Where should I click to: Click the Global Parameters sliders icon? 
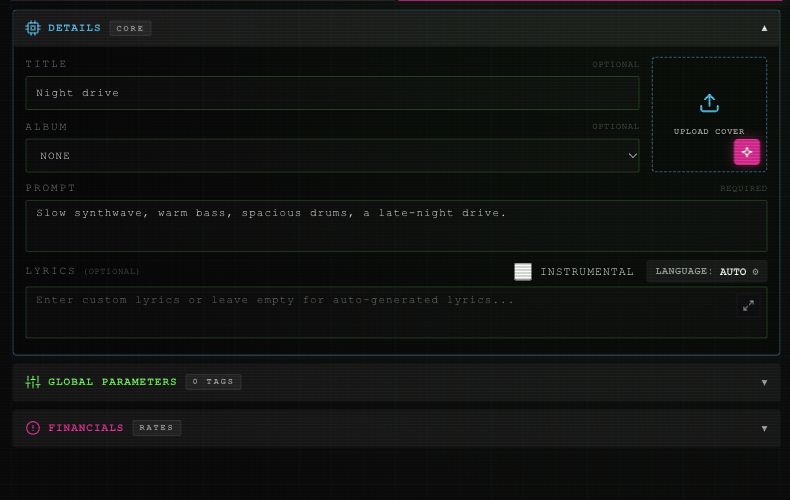click(33, 382)
